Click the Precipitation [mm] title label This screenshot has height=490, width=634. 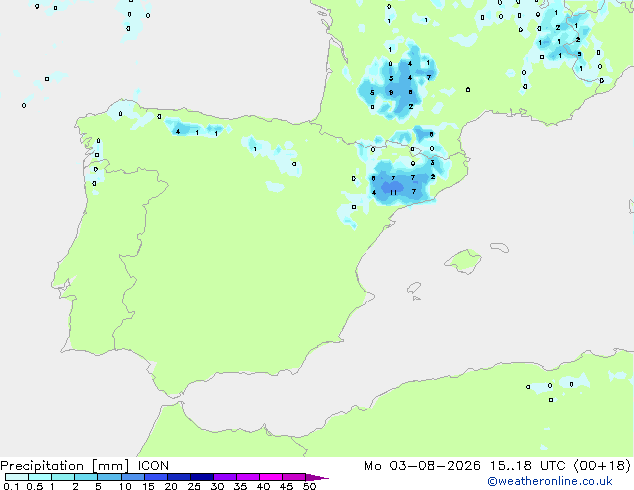[x=65, y=466]
